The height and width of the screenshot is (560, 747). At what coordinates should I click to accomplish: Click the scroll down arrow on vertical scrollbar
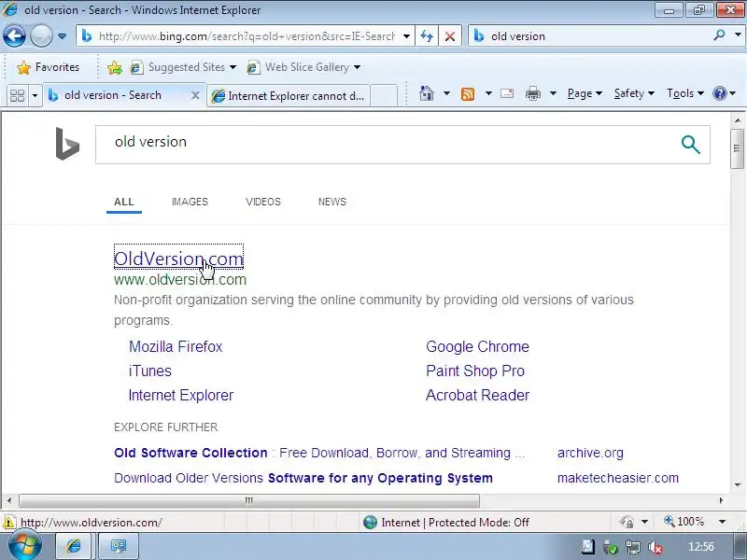click(x=738, y=484)
